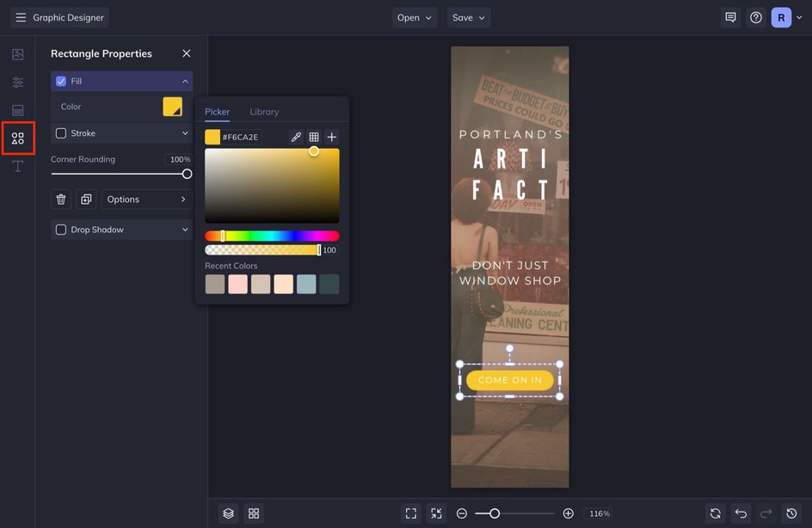Viewport: 812px width, 528px height.
Task: Click the rotation handle above the selection
Action: pos(509,348)
